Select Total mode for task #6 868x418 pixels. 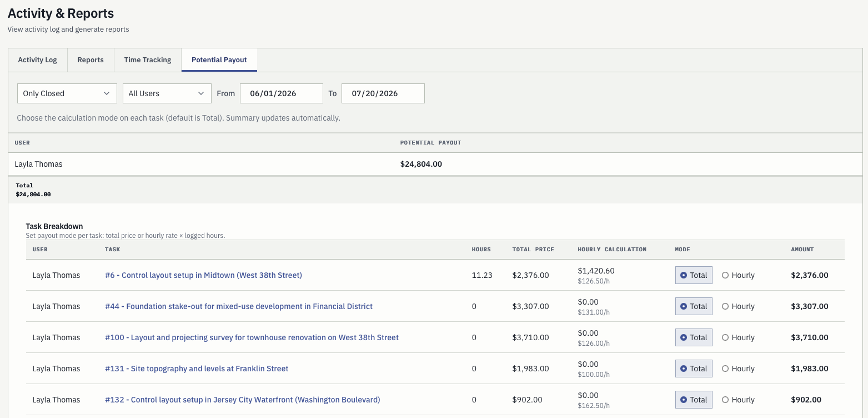pos(694,275)
